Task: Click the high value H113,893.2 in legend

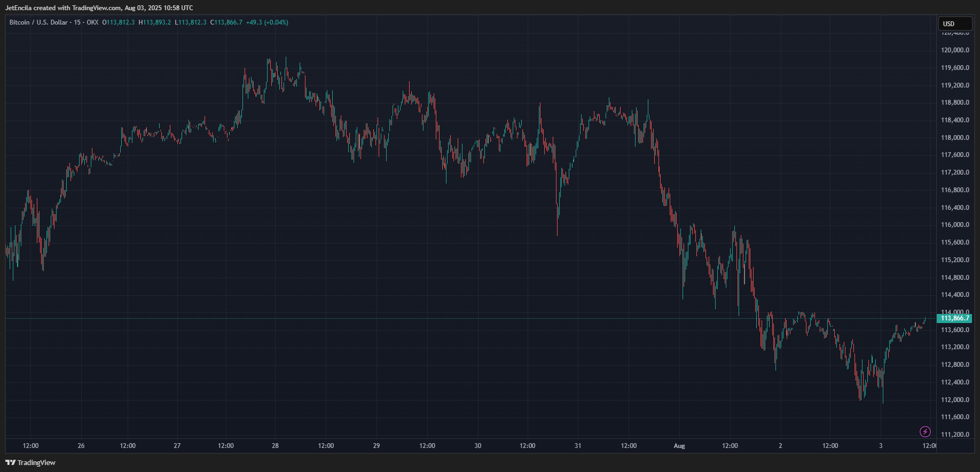Action: tap(155, 22)
